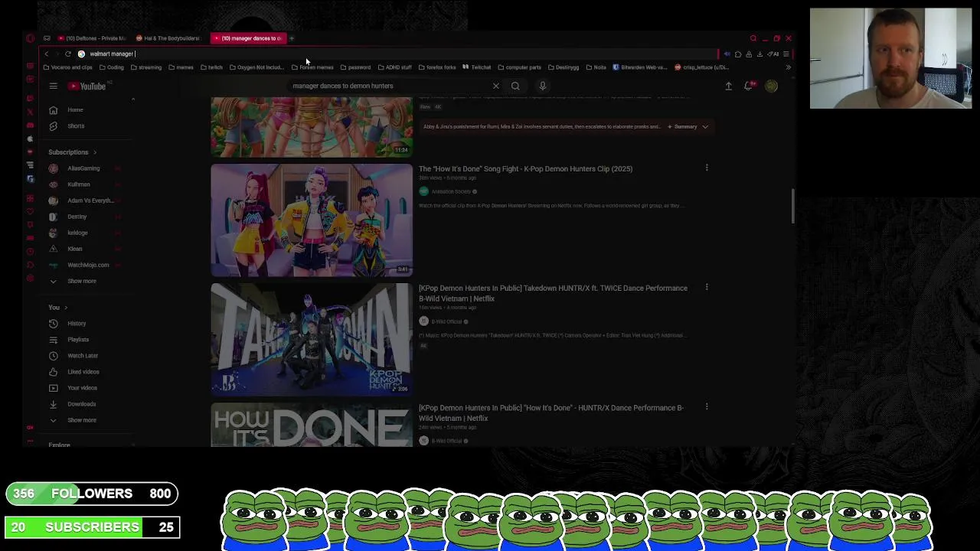Open the Opera logo menu icon
Viewport: 980px width, 551px height.
coord(30,38)
